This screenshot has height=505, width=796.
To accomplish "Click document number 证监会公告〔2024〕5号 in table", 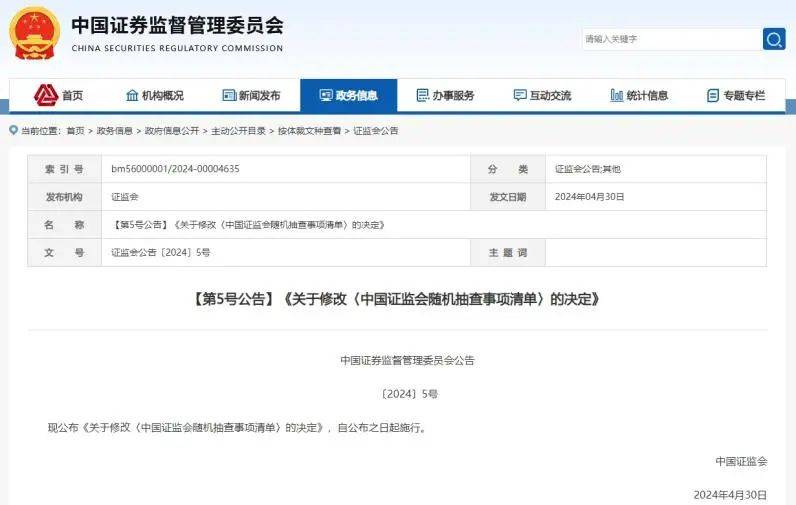I will (160, 253).
